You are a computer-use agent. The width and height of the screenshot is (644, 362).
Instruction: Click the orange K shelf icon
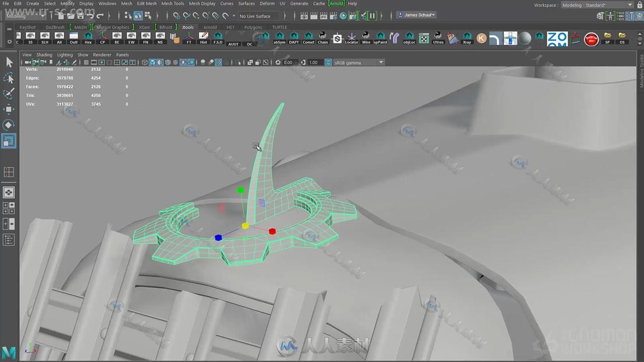(481, 38)
